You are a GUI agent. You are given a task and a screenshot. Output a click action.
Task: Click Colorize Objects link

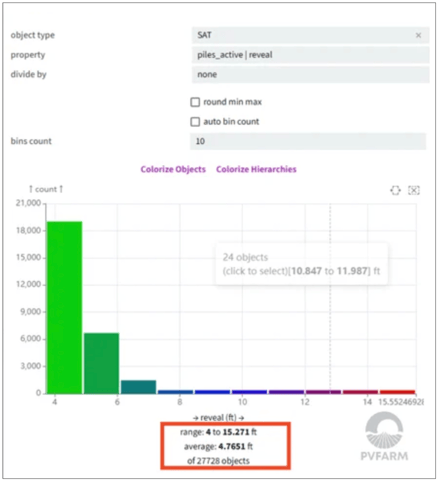(x=173, y=169)
